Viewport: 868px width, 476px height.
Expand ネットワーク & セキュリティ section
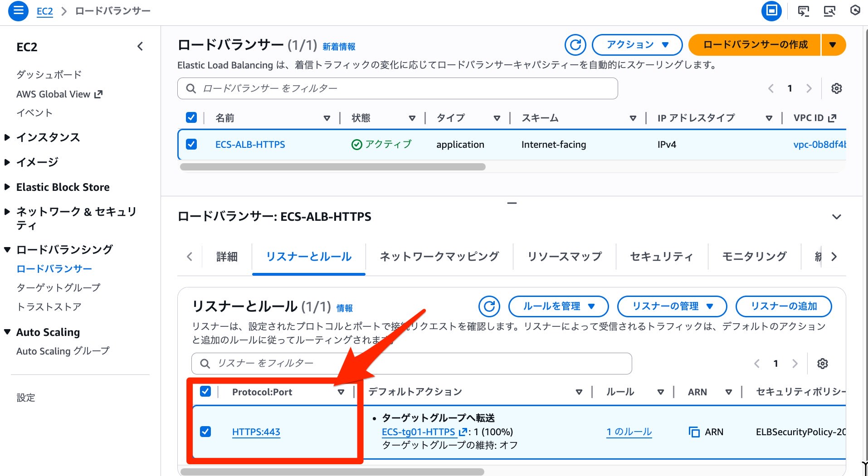[7, 212]
